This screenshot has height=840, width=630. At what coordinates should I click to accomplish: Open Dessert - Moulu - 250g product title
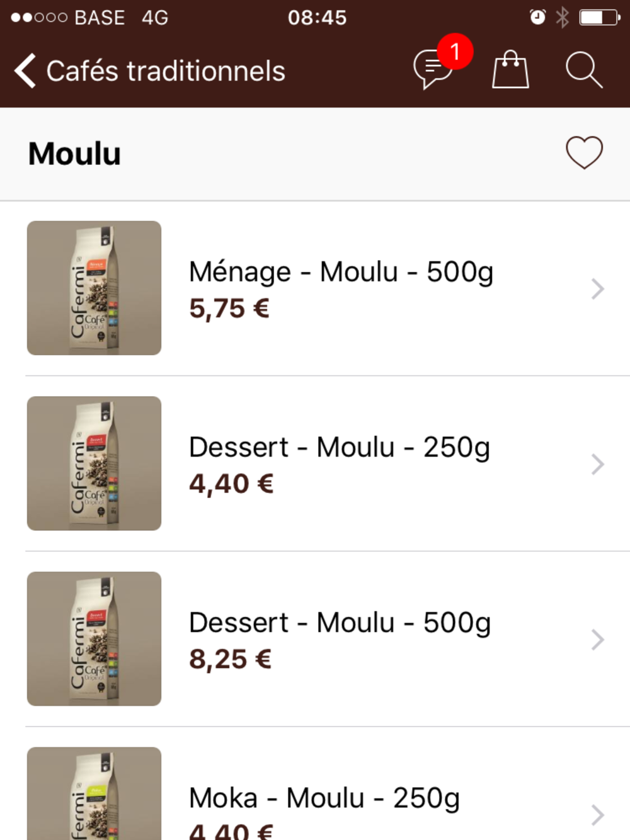[x=339, y=448]
